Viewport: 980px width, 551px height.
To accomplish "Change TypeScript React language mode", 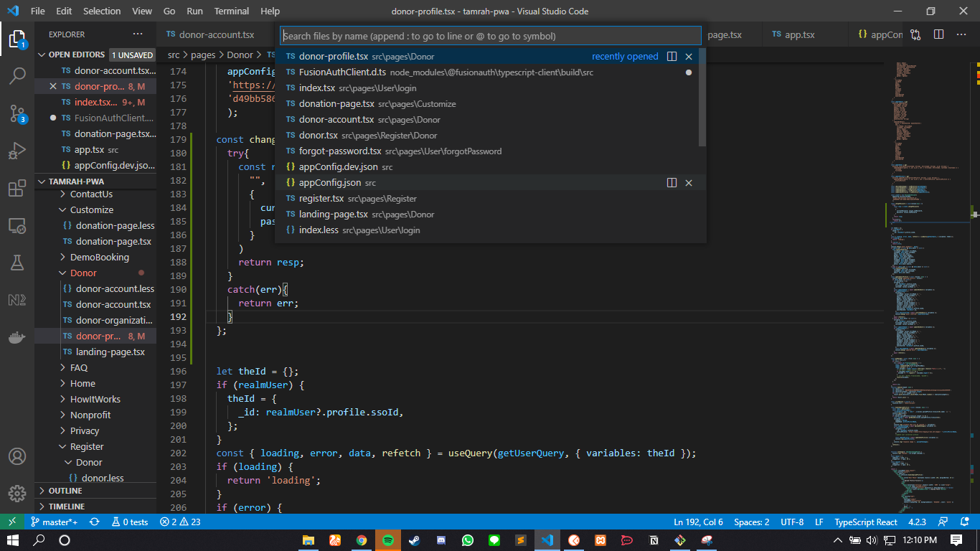I will click(865, 522).
